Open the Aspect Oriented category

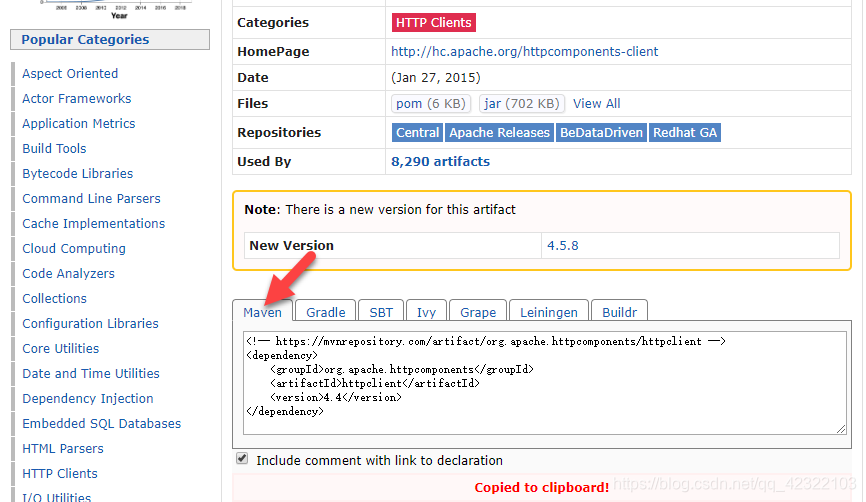tap(70, 73)
